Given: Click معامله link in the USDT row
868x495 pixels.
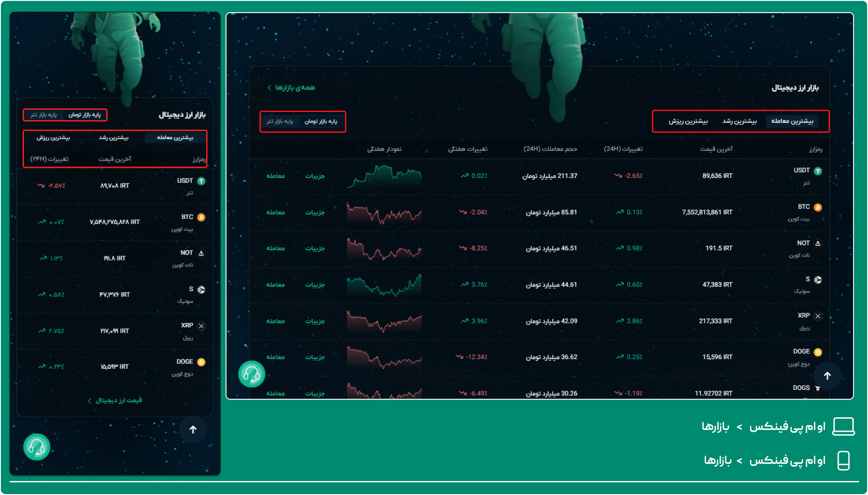Looking at the screenshot, I should tap(275, 176).
